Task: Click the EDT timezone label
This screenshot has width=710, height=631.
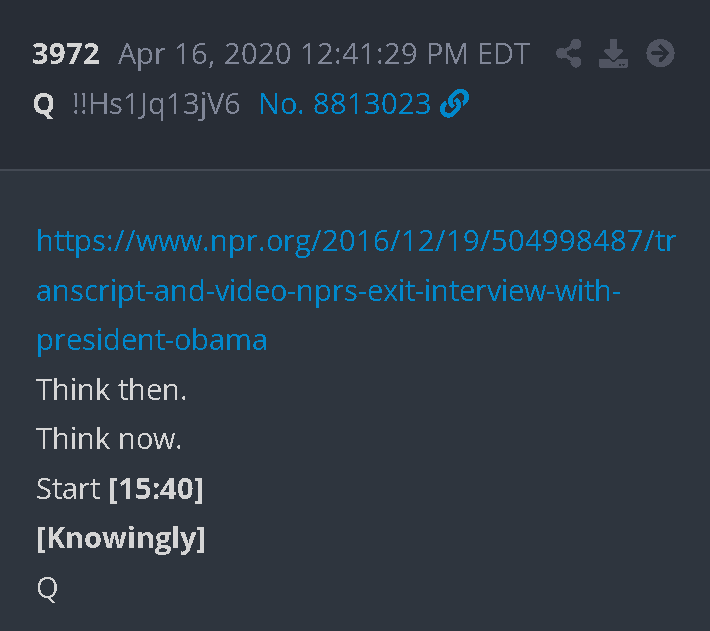Action: click(504, 54)
